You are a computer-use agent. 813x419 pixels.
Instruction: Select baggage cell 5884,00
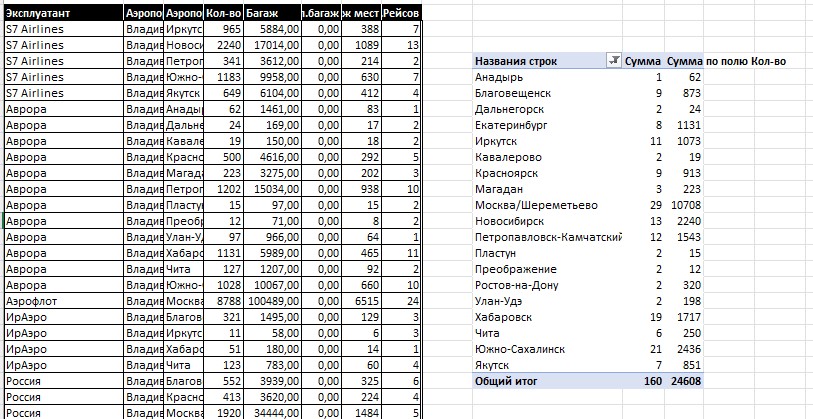(x=272, y=29)
